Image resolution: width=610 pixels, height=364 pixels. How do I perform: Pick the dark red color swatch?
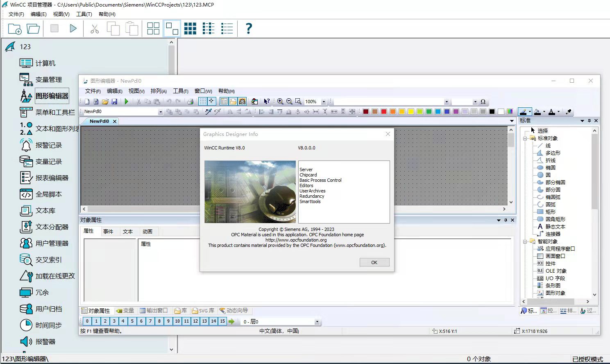click(x=366, y=111)
